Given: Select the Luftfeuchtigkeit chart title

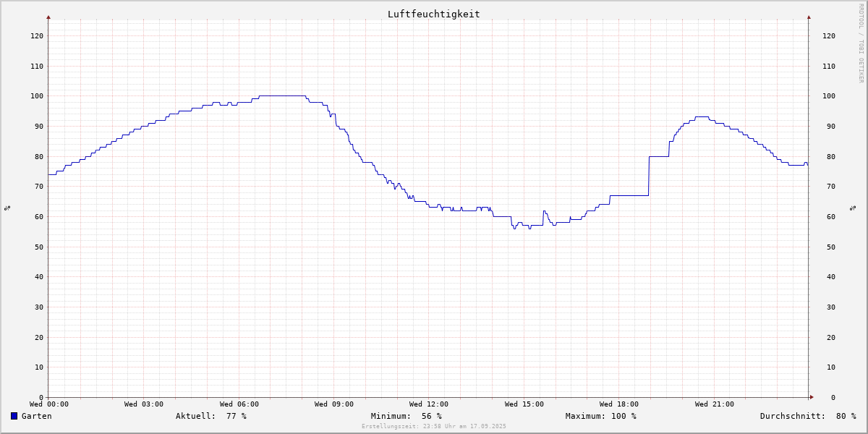Looking at the screenshot, I should (x=433, y=14).
